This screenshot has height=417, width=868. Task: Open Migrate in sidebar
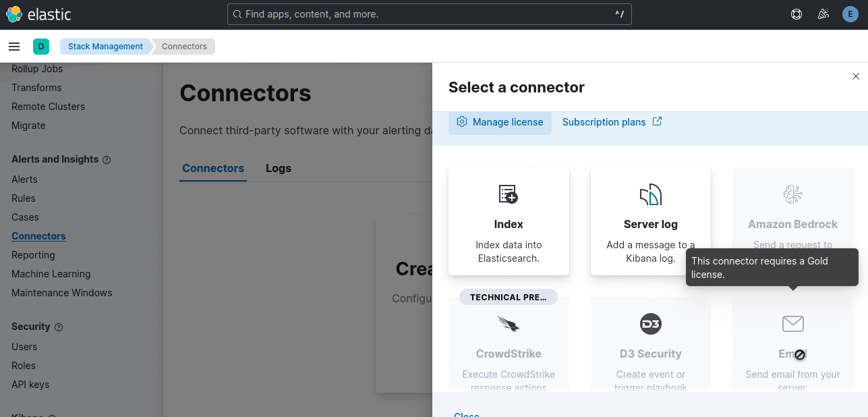(x=28, y=126)
